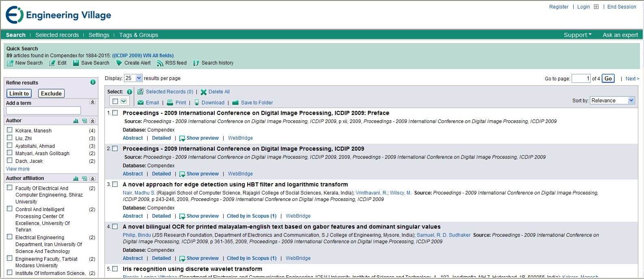Click the Email envelope icon

141,103
